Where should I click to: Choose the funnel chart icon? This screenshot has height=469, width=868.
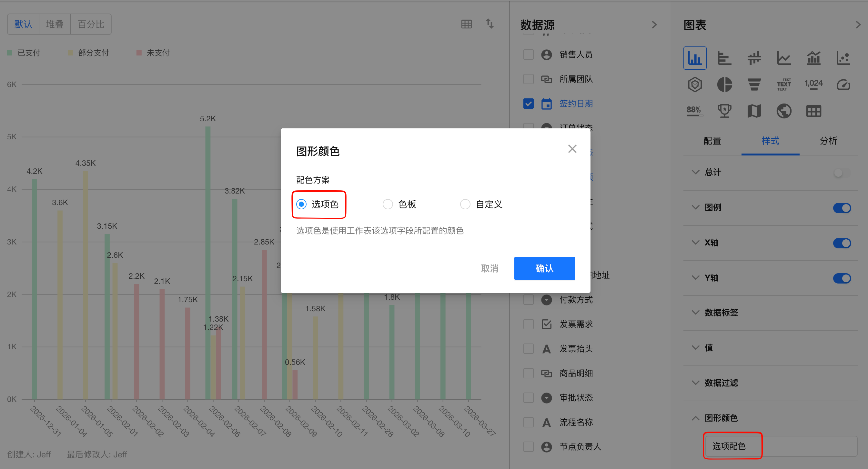[754, 84]
